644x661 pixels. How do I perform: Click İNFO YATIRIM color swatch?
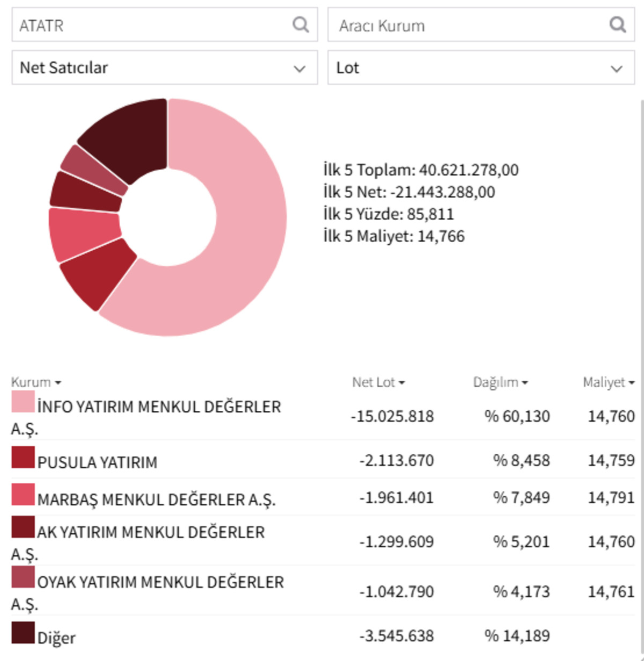(x=23, y=402)
